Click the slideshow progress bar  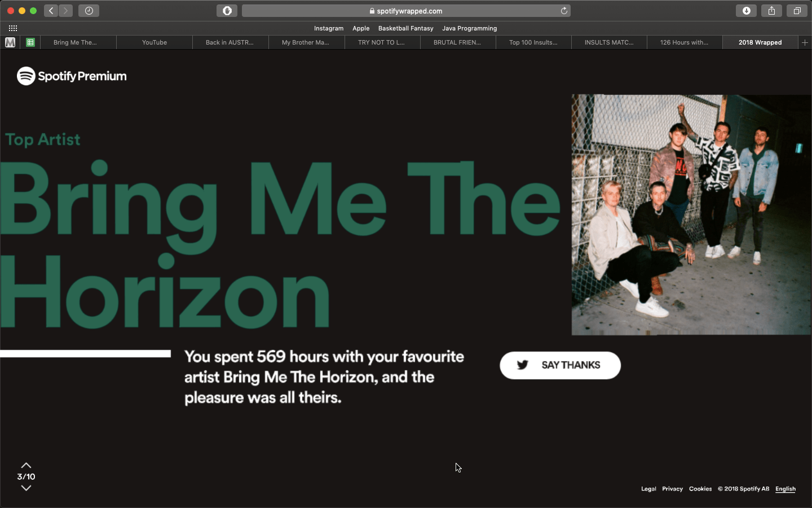pos(85,353)
